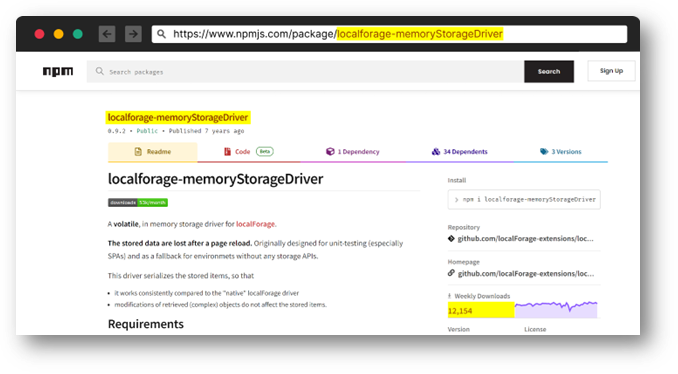Click the highlighted package name heading
This screenshot has height=374, width=678.
coord(178,117)
